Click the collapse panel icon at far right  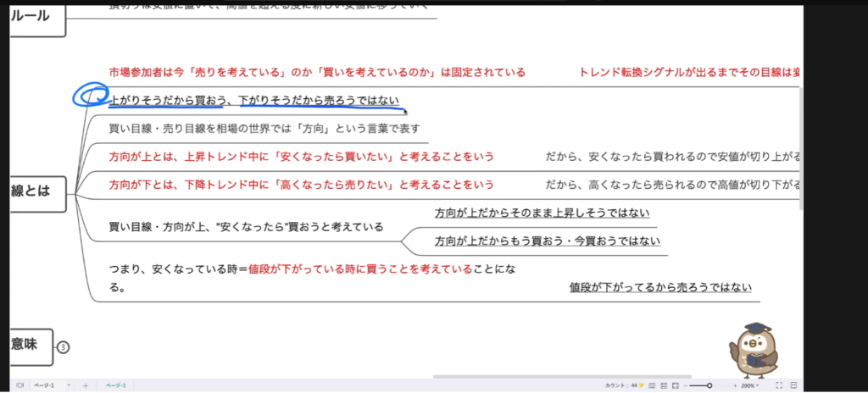[x=795, y=385]
